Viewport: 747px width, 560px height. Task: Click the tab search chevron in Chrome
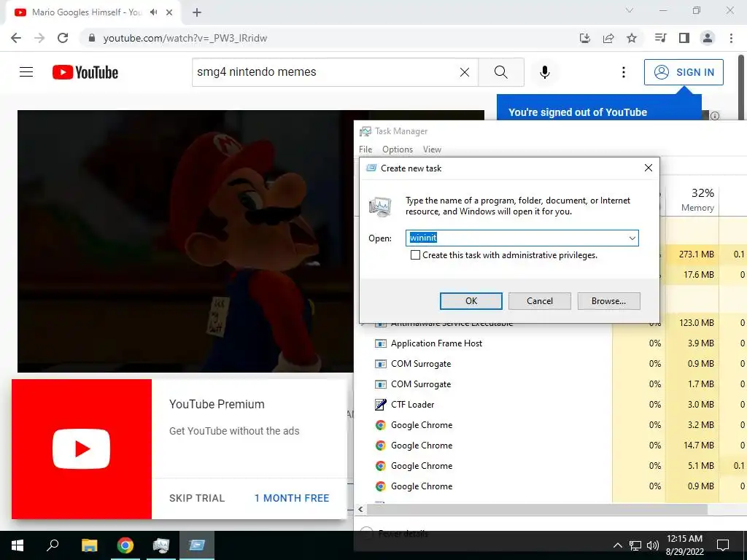[630, 10]
